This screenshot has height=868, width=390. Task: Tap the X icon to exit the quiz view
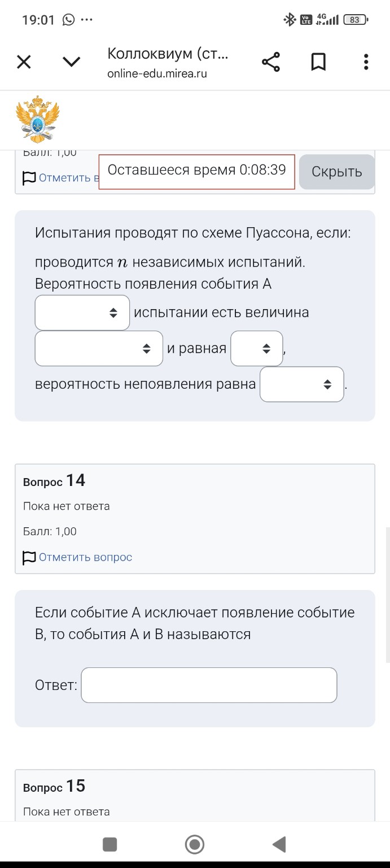24,62
